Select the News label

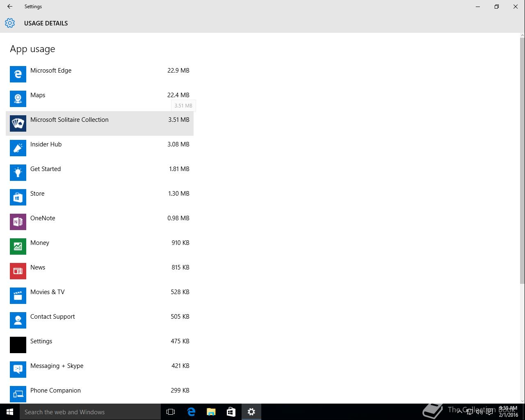[x=38, y=267]
